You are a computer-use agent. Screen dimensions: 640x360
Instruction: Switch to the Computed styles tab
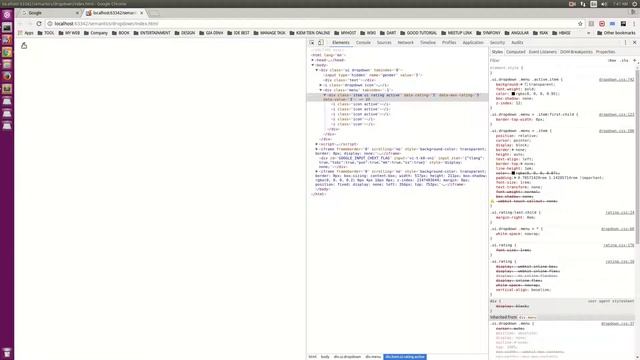tap(516, 52)
